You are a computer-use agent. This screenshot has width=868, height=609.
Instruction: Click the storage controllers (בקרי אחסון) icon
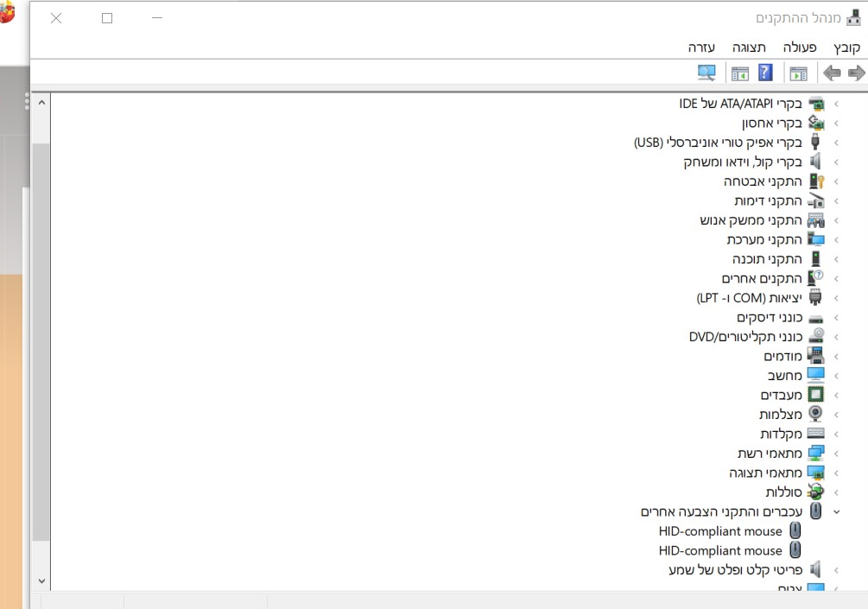coord(816,123)
